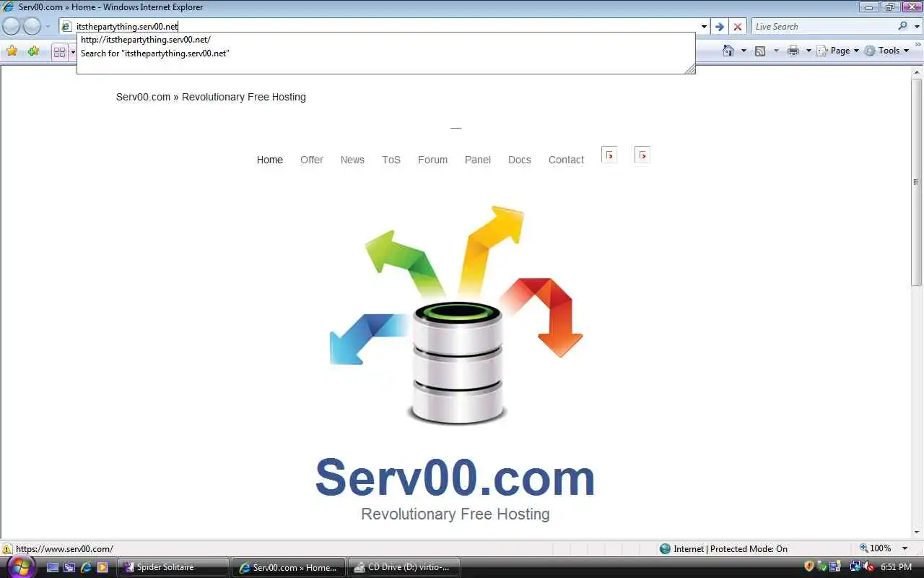Click the security shield tray icon

809,567
